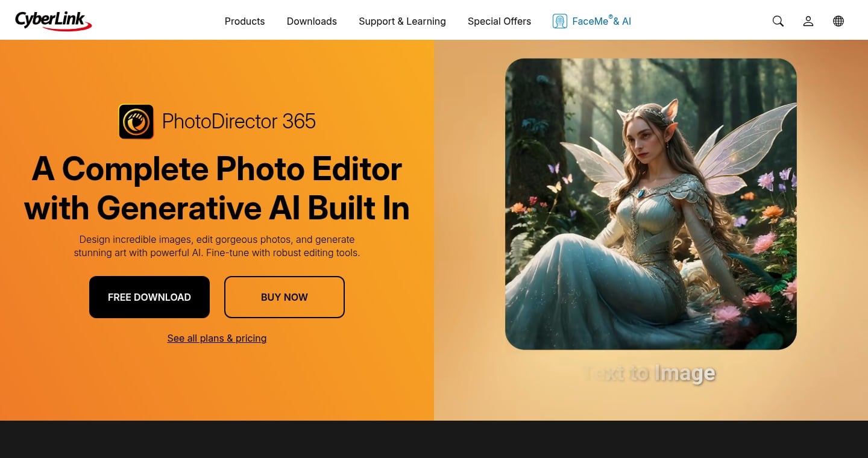Image resolution: width=868 pixels, height=458 pixels.
Task: Click the 'A Complete Photo Editor' headline
Action: click(217, 188)
